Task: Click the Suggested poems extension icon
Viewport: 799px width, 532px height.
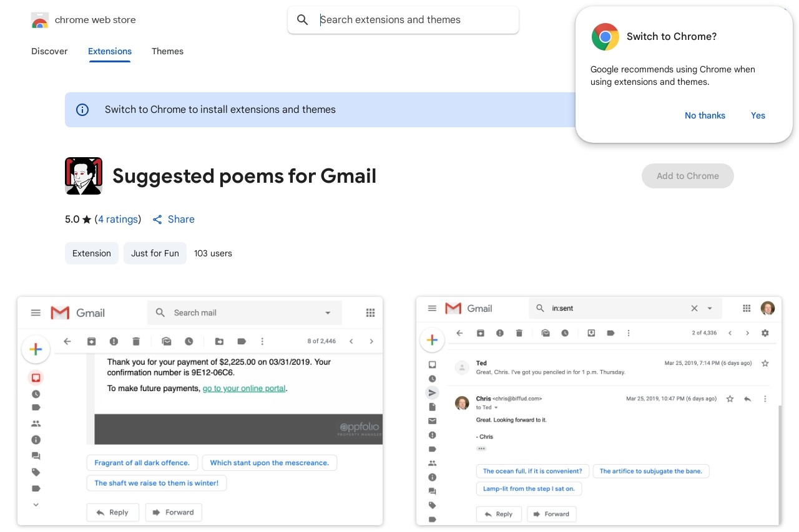Action: [x=84, y=176]
